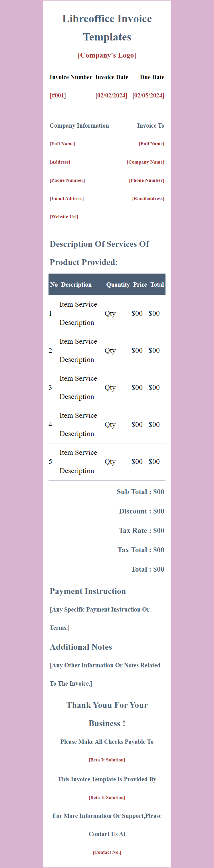Click the Payment Instruction heading
The image size is (214, 868).
pyautogui.click(x=88, y=591)
